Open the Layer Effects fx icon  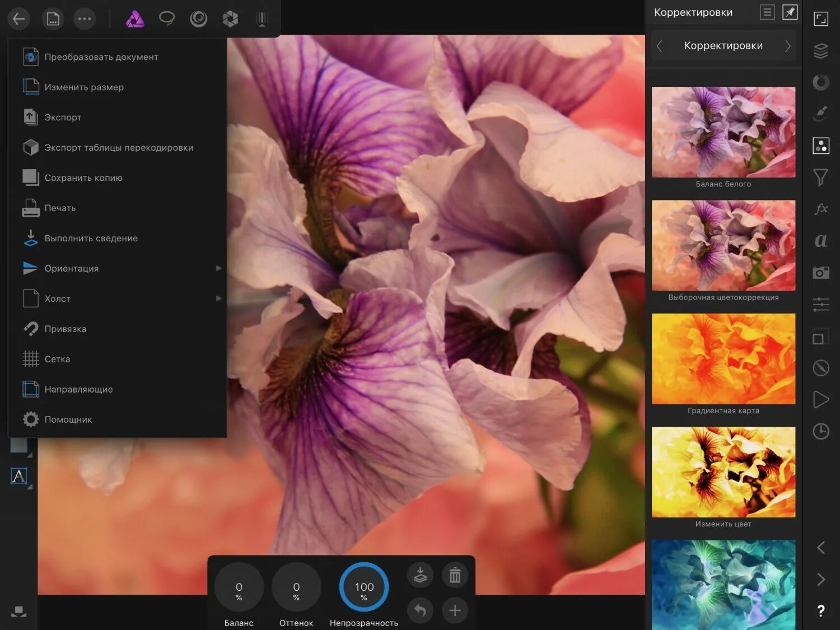pos(821,209)
